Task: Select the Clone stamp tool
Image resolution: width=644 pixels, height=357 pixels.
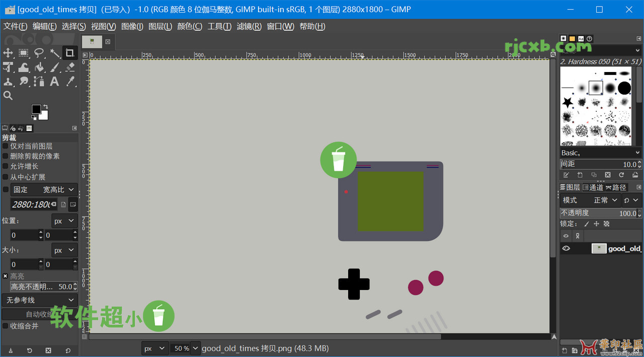Action: click(x=8, y=81)
